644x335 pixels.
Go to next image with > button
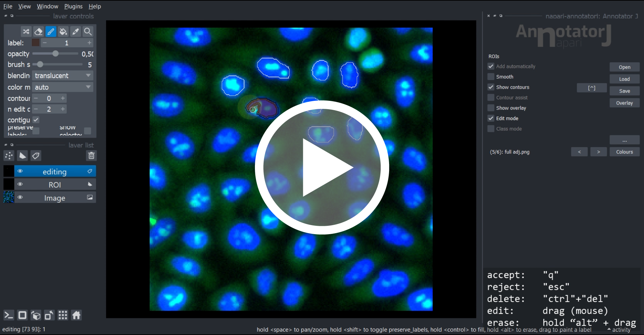[x=599, y=152]
